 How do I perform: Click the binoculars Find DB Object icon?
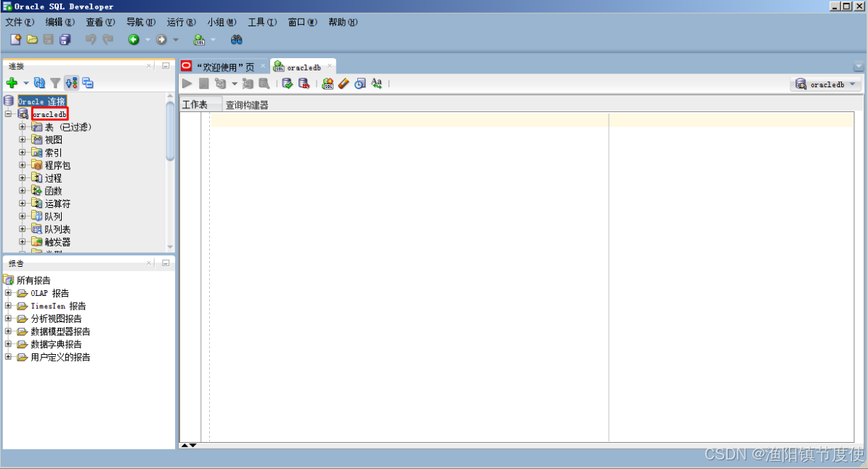[x=236, y=39]
